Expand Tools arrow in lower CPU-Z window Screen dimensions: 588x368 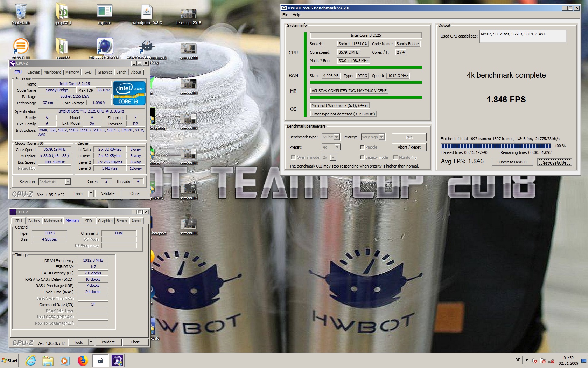click(x=91, y=342)
